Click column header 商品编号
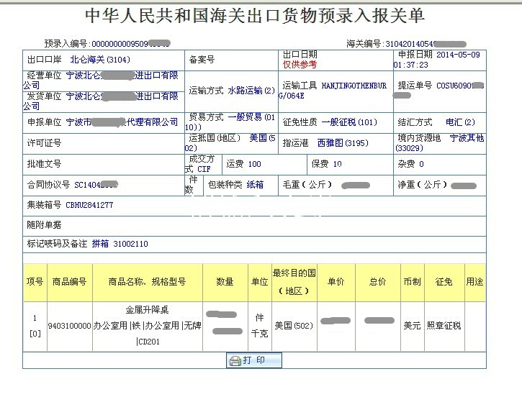The image size is (522, 420). point(69,282)
